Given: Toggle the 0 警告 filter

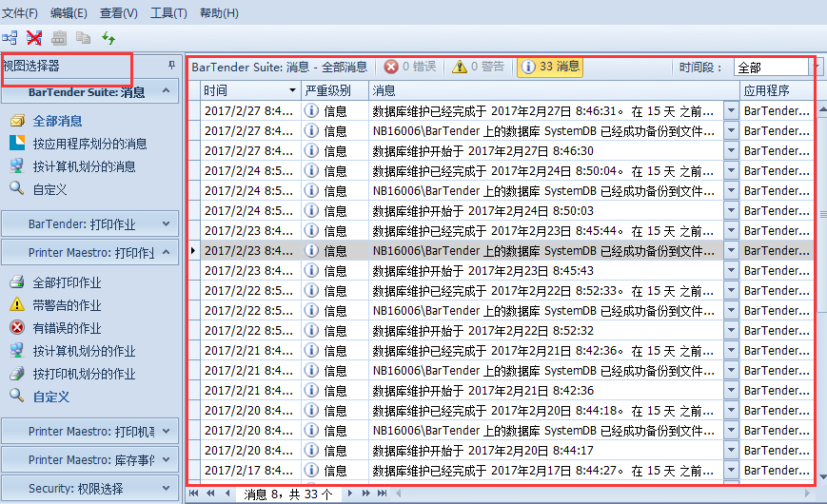Looking at the screenshot, I should pos(479,67).
